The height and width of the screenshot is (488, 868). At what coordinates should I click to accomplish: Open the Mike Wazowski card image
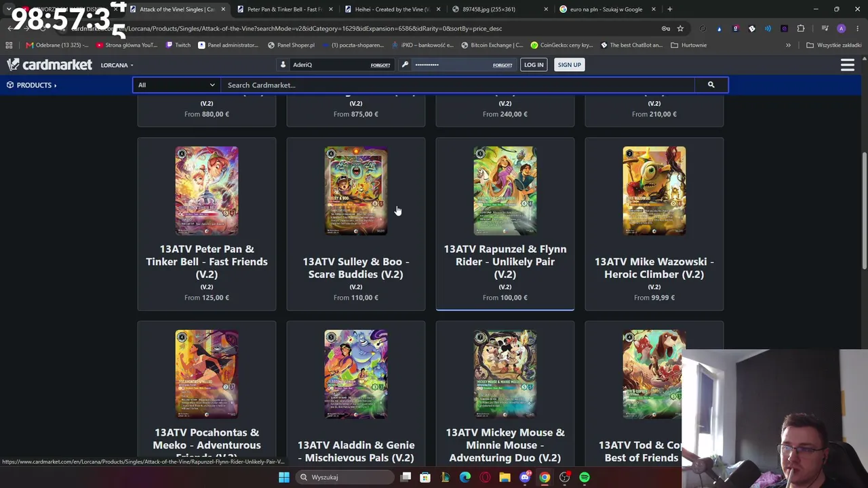654,190
